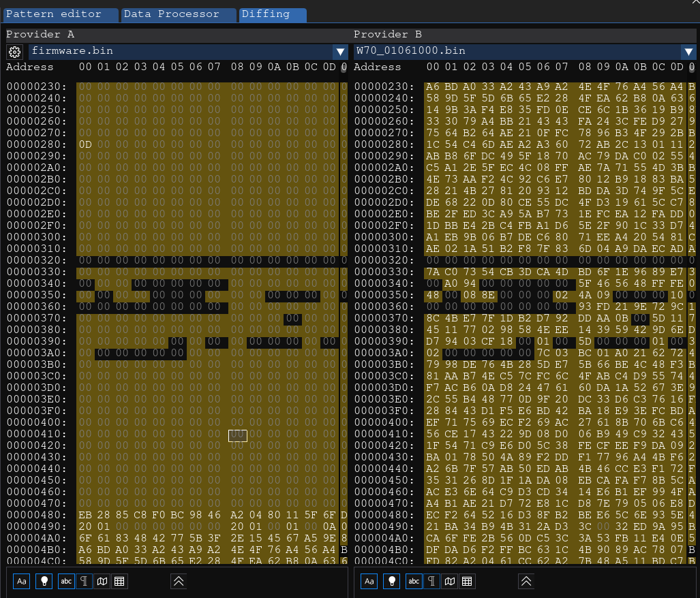The height and width of the screenshot is (598, 700).
Task: Toggle uppercase hex (Aa) in Provider A
Action: (22, 581)
